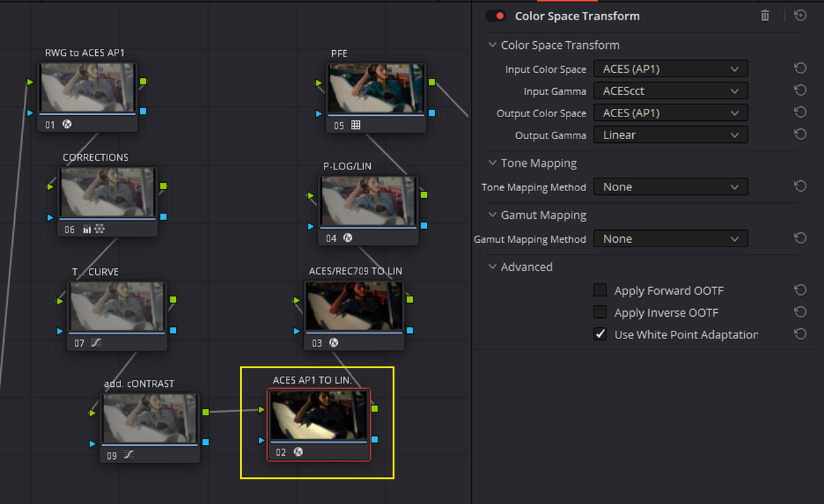Click the blue key output of node 04
Image resolution: width=824 pixels, height=504 pixels.
pos(424,226)
